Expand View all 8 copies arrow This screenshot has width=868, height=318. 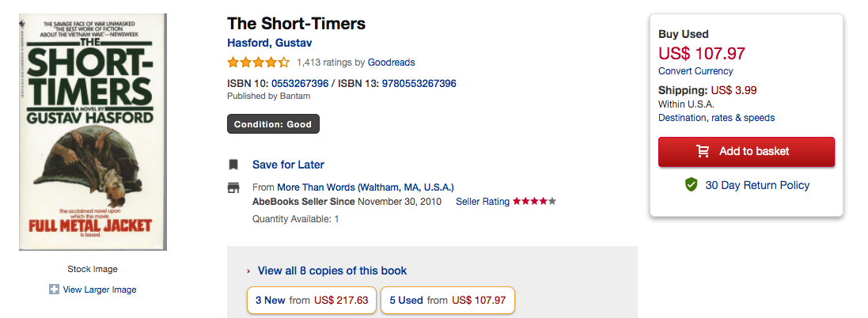[x=248, y=271]
